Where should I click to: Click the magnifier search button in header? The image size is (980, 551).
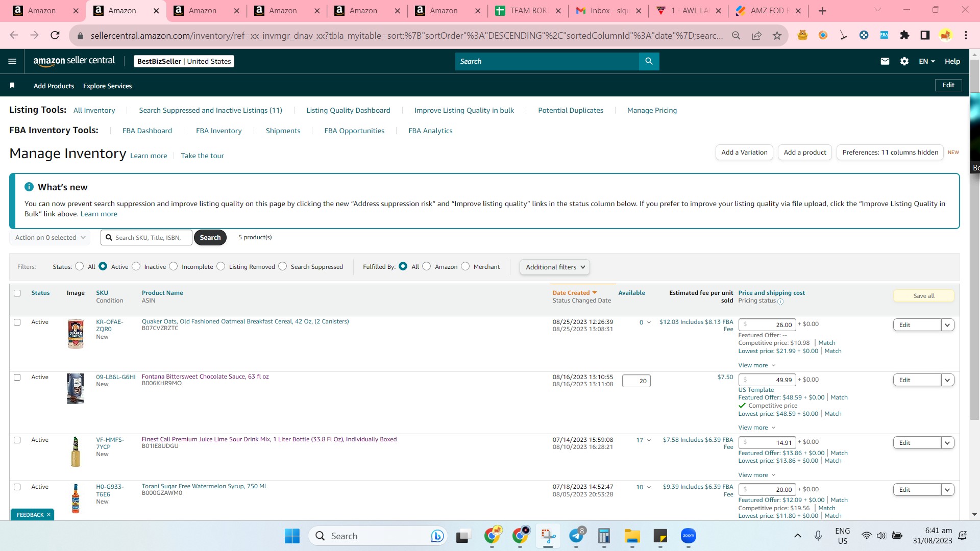pos(649,61)
